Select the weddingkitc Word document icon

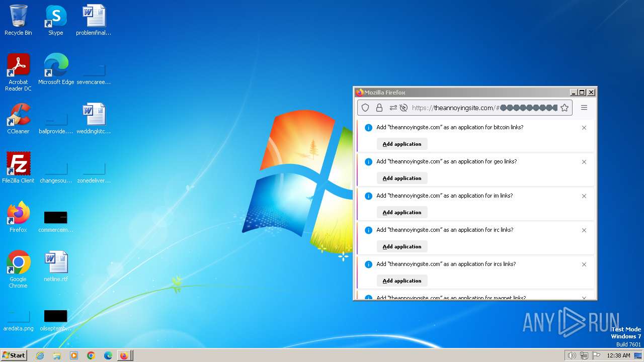94,119
